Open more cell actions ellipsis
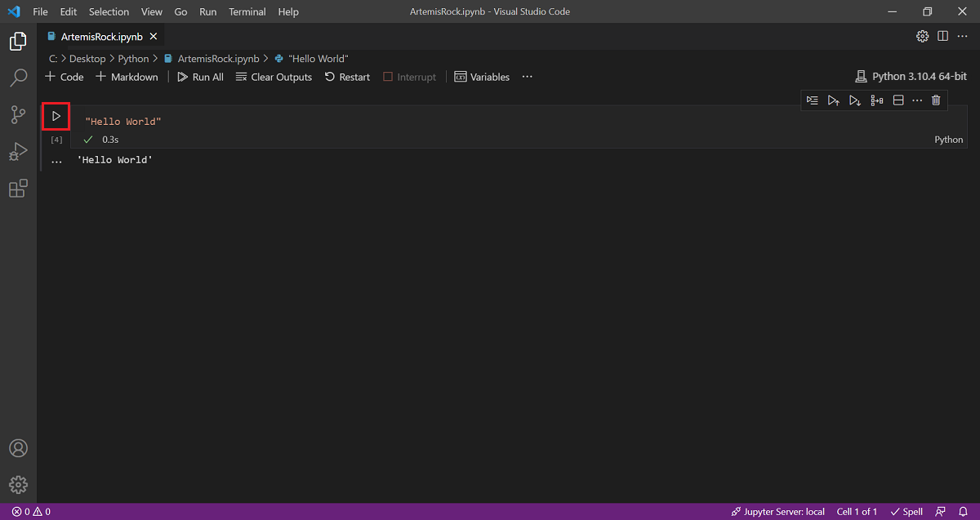Viewport: 980px width, 520px height. (917, 100)
